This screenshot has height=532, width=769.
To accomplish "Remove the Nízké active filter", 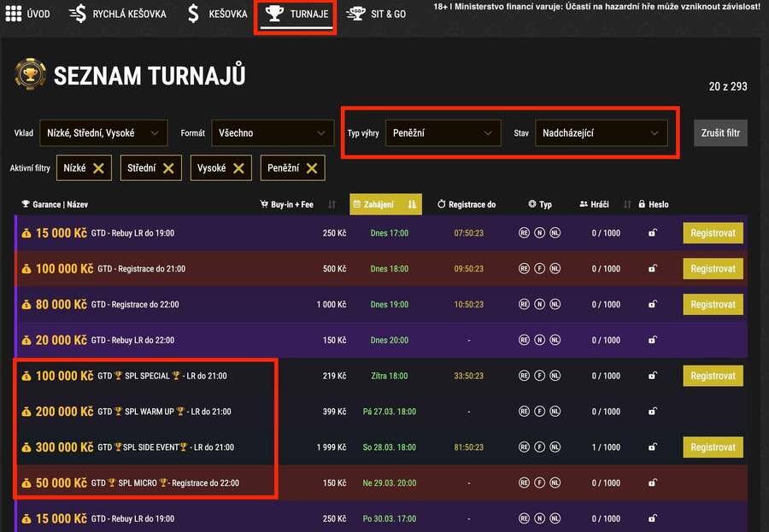I will [99, 168].
